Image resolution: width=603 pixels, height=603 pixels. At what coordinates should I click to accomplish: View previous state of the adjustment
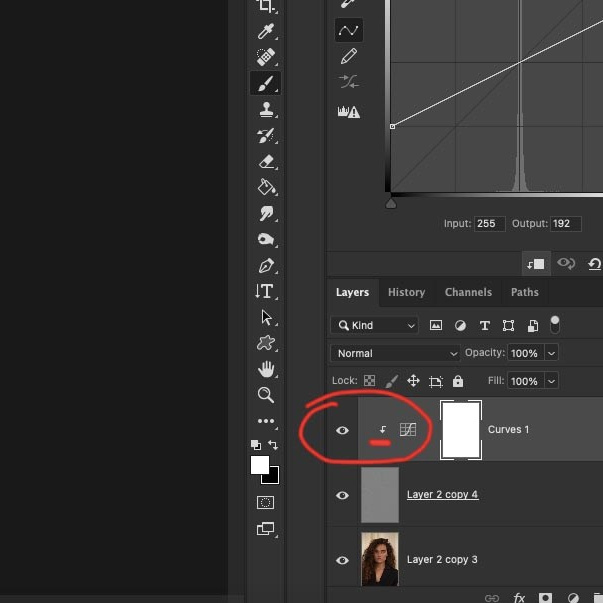click(x=566, y=264)
